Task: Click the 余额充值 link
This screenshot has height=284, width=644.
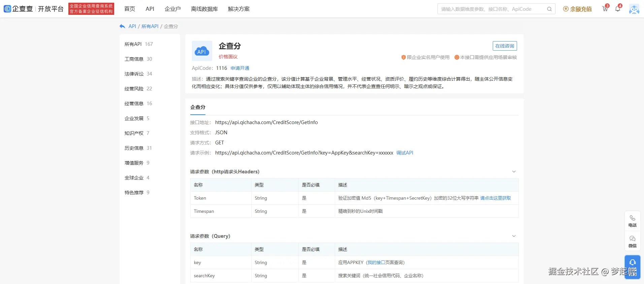Action: click(581, 9)
